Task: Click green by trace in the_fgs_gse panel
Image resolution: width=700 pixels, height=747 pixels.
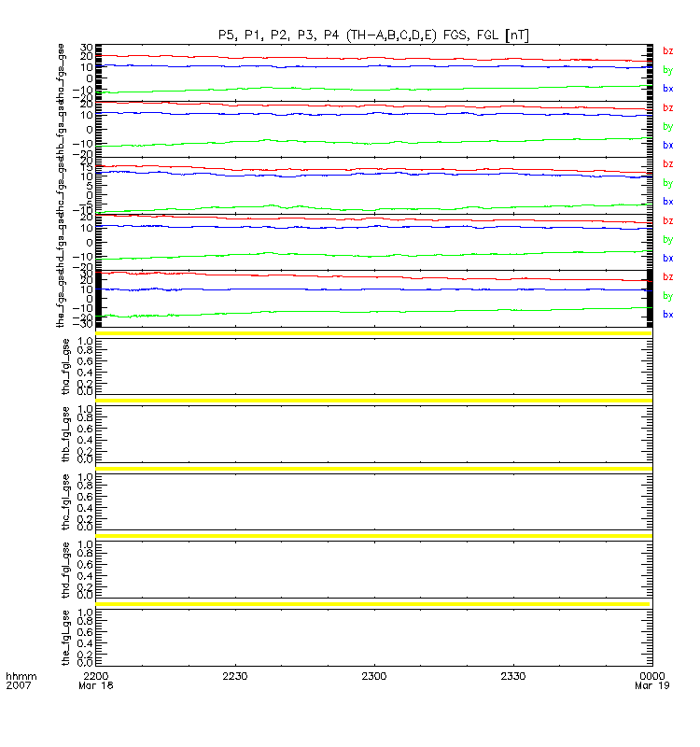Action: coord(374,312)
